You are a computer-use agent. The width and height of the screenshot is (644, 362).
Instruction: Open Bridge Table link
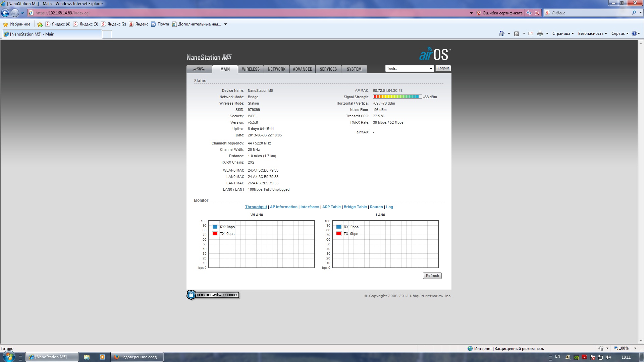point(355,207)
